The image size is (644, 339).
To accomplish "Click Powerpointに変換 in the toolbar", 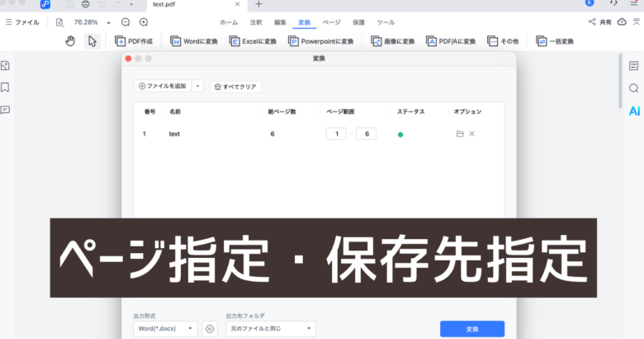I will [321, 41].
